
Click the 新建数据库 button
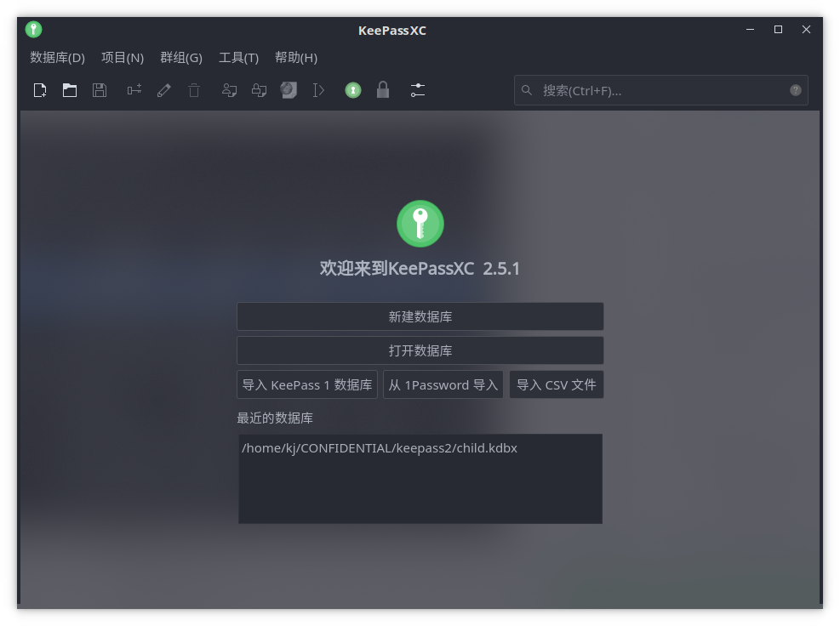coord(420,316)
